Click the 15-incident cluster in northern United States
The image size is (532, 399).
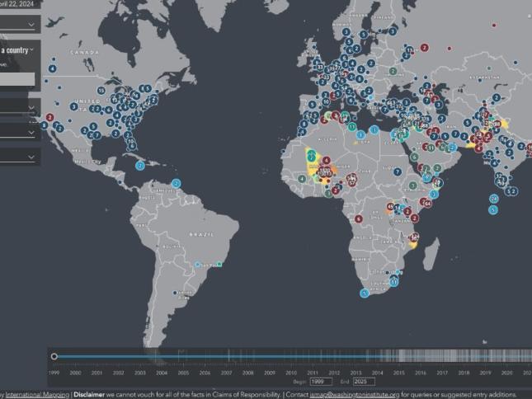[x=101, y=90]
